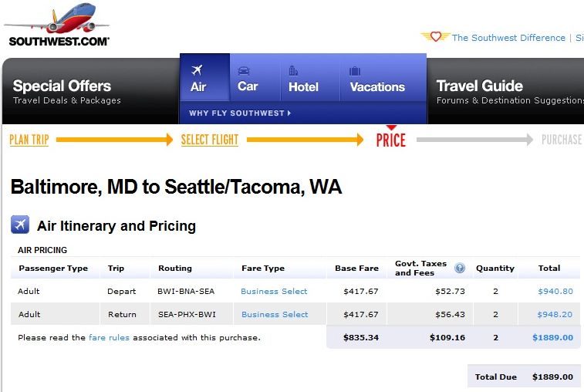
Task: Click the building icon above Hotel
Action: (x=293, y=70)
